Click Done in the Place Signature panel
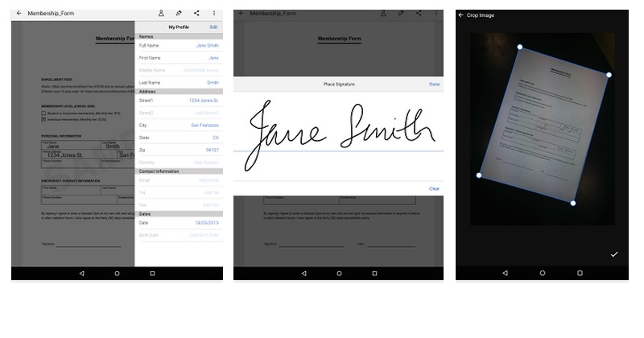 (434, 84)
